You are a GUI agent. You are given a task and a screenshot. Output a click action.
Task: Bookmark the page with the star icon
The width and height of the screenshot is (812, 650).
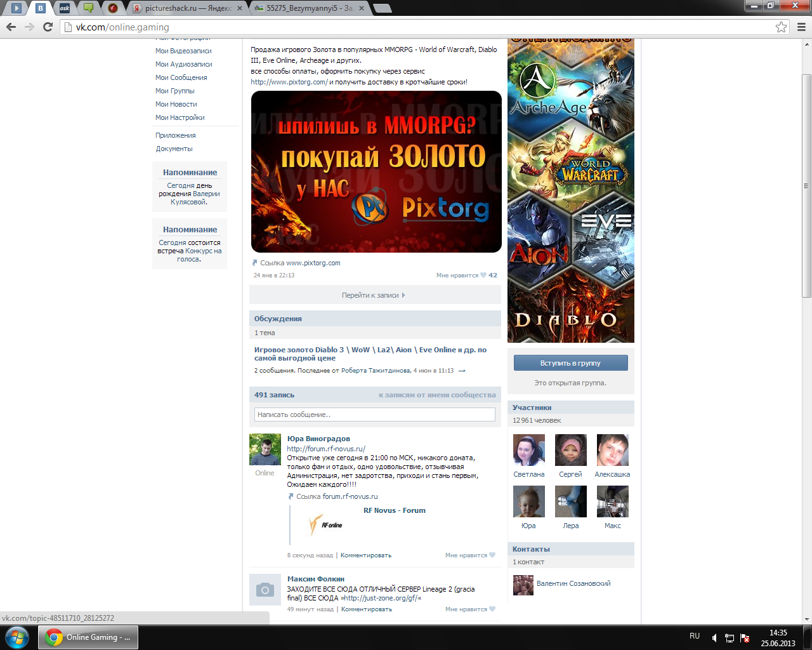782,27
